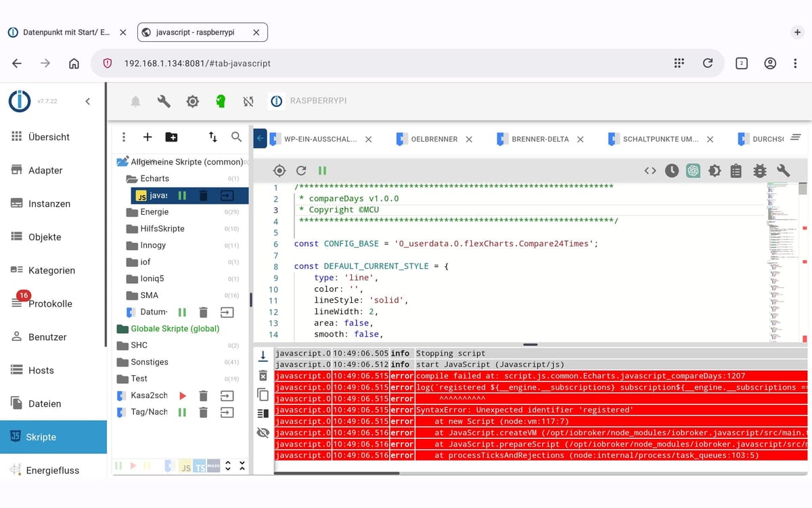Open the script tabs overflow list
The width and height of the screenshot is (812, 508).
point(796,137)
